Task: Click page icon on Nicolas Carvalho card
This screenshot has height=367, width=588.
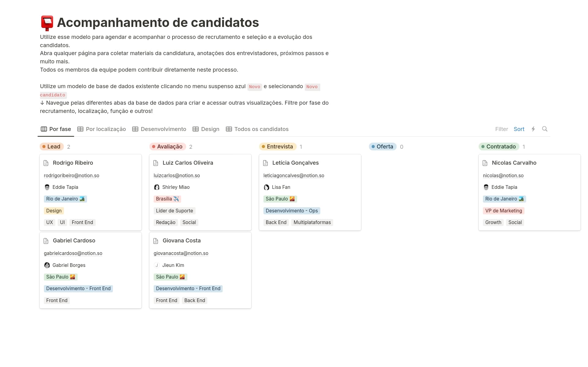Action: click(x=485, y=163)
